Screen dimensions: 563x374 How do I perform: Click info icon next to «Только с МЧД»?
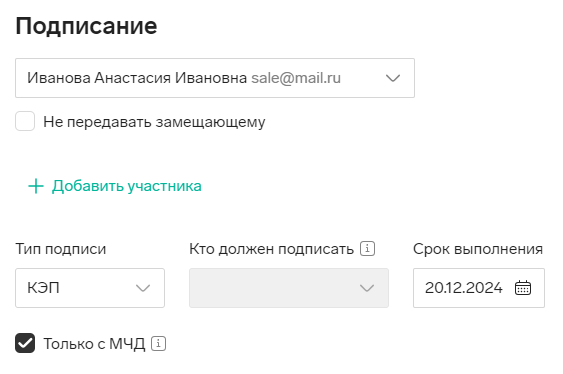(158, 343)
